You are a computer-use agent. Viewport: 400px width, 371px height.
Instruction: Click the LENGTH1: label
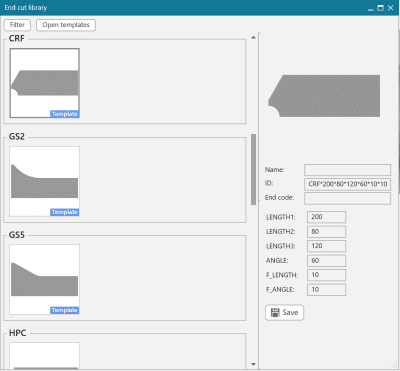pos(281,217)
